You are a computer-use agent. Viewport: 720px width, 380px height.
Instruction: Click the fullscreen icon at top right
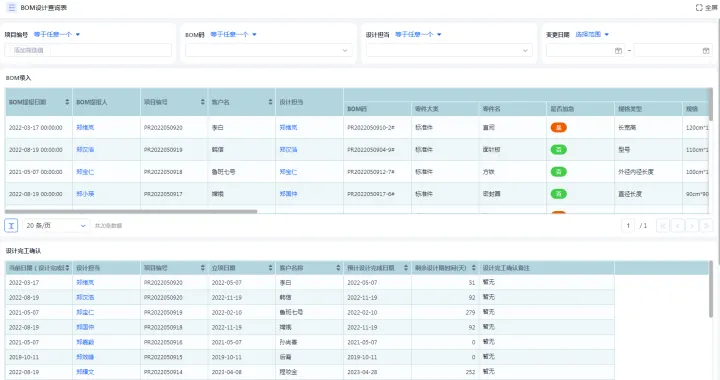(x=699, y=8)
